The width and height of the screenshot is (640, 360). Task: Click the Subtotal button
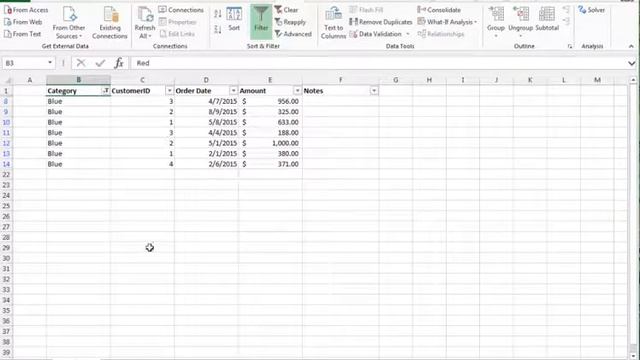coord(547,19)
